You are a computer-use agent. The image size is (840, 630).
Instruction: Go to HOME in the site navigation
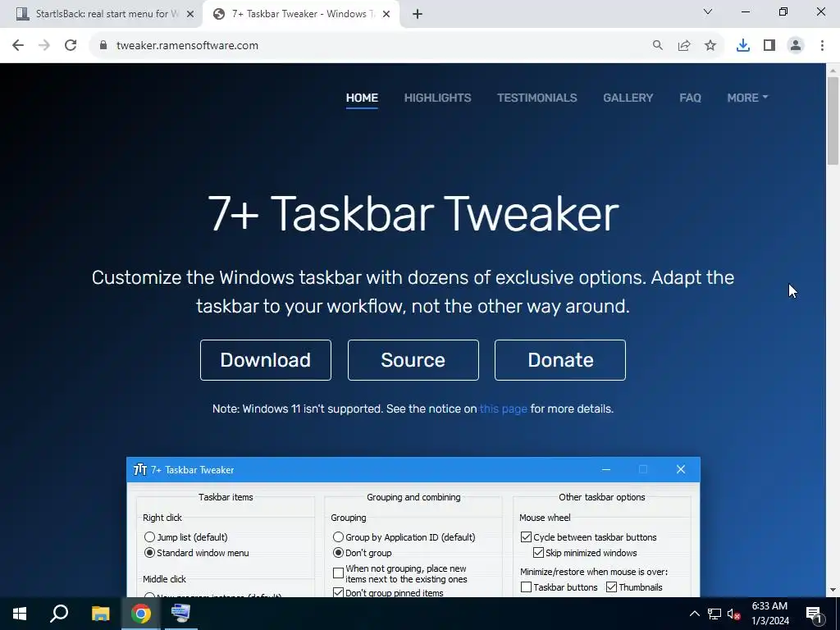(x=362, y=98)
